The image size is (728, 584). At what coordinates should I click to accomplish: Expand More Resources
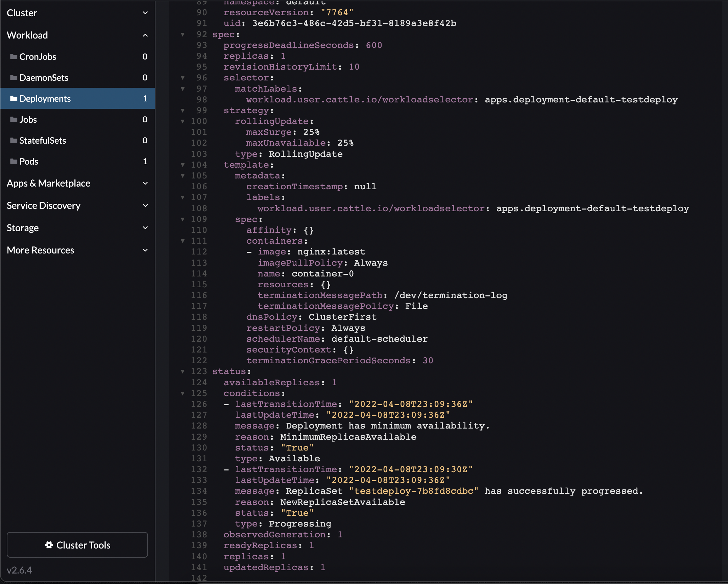[x=145, y=250]
